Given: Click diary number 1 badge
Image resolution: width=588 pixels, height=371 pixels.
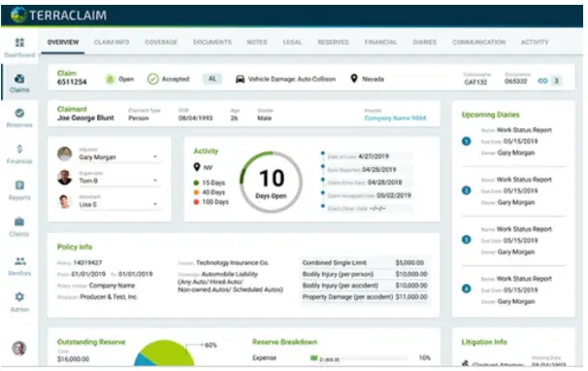Looking at the screenshot, I should [466, 142].
